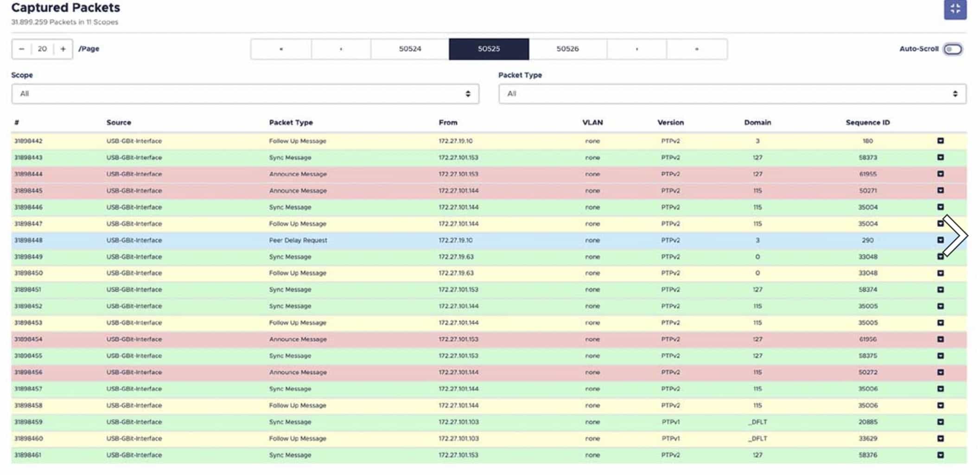
Task: Open details icon for packet 31898446
Action: tap(940, 207)
